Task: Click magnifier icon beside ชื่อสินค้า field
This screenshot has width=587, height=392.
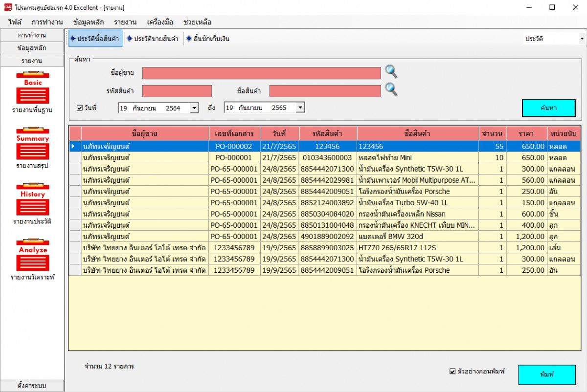Action: click(x=391, y=90)
